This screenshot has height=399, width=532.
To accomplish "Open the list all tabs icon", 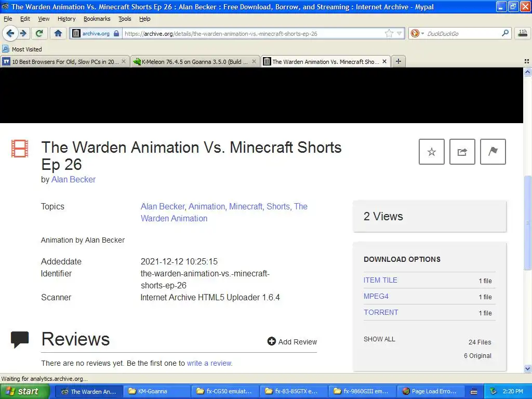I will click(x=527, y=61).
